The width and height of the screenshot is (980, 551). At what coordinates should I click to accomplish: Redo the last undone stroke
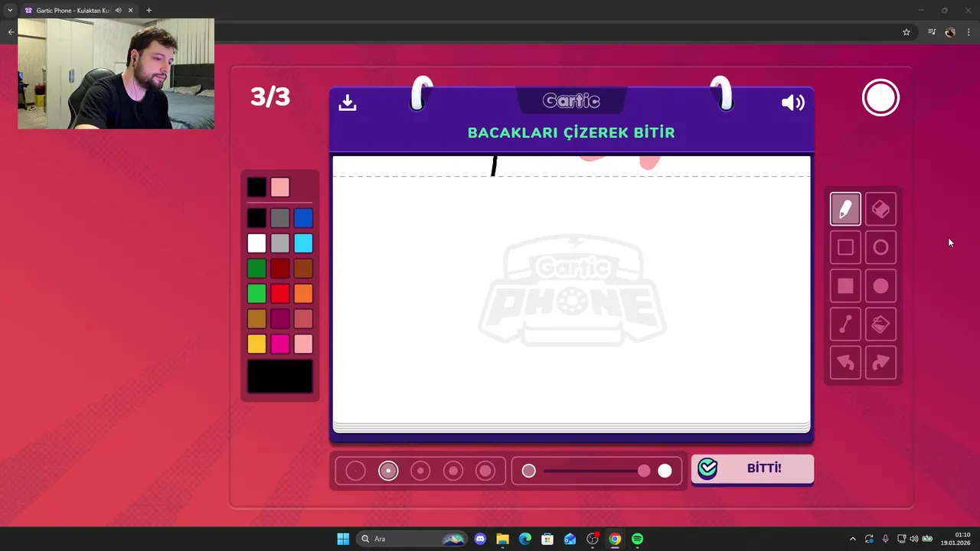pyautogui.click(x=880, y=363)
